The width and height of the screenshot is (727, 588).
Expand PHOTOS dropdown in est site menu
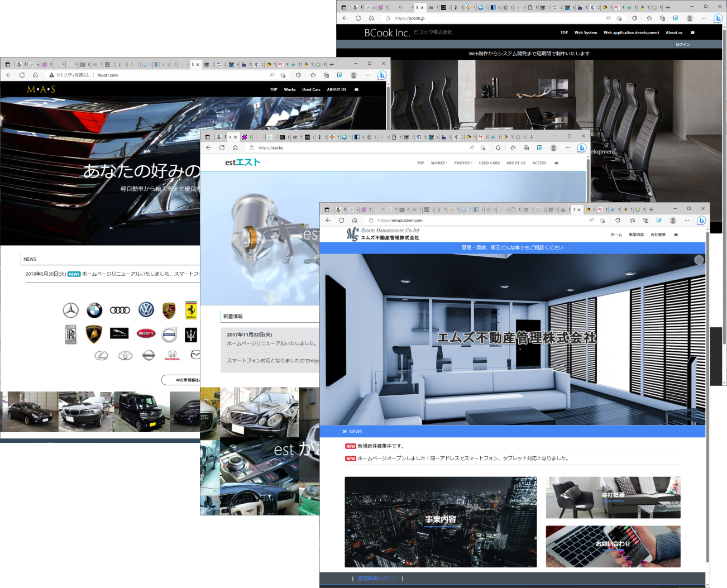(x=463, y=163)
